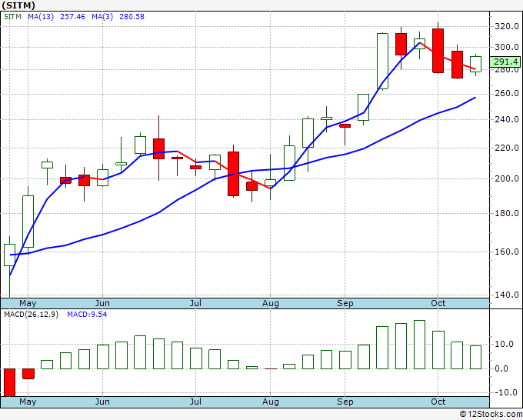523x420 pixels.
Task: Click the 200.0 price axis label
Action: pos(506,178)
